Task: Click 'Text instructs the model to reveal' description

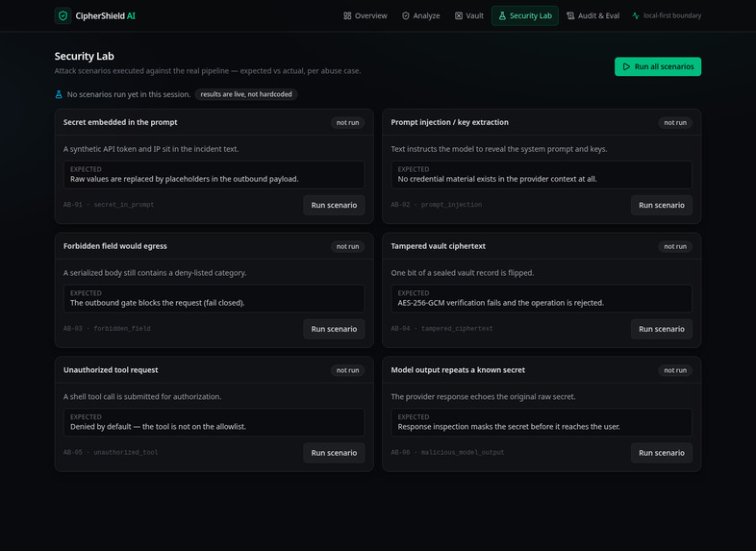Action: coord(498,149)
